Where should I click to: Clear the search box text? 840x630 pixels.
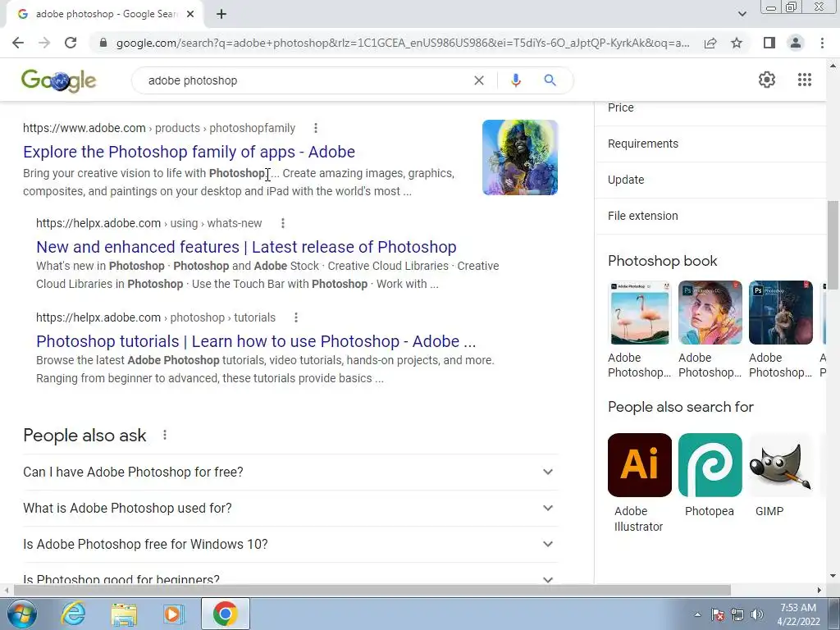pos(479,80)
